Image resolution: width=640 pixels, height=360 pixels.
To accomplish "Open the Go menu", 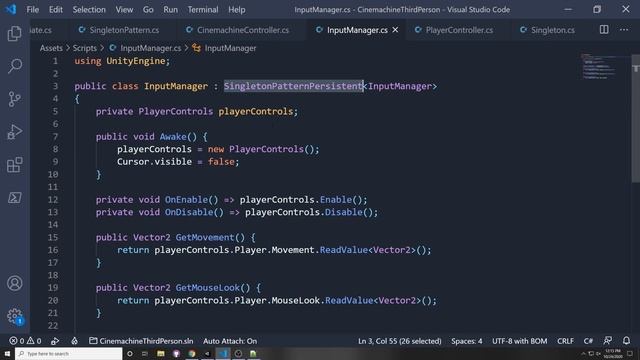I will tap(148, 9).
